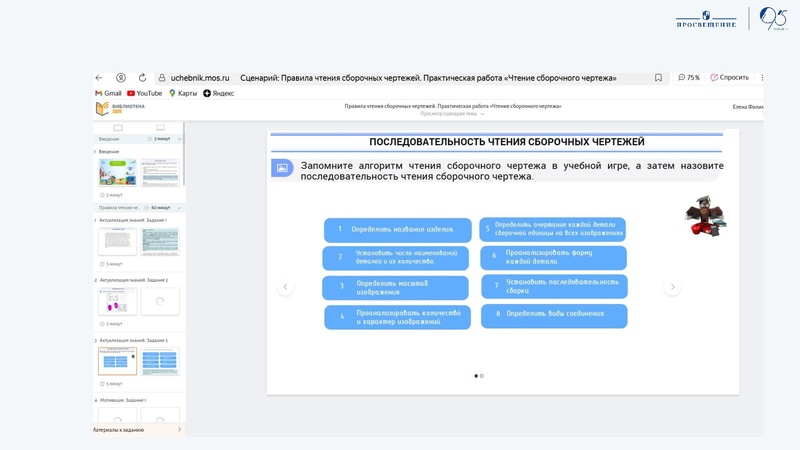The width and height of the screenshot is (800, 450).
Task: Reload the page with the refresh icon
Action: click(x=142, y=78)
